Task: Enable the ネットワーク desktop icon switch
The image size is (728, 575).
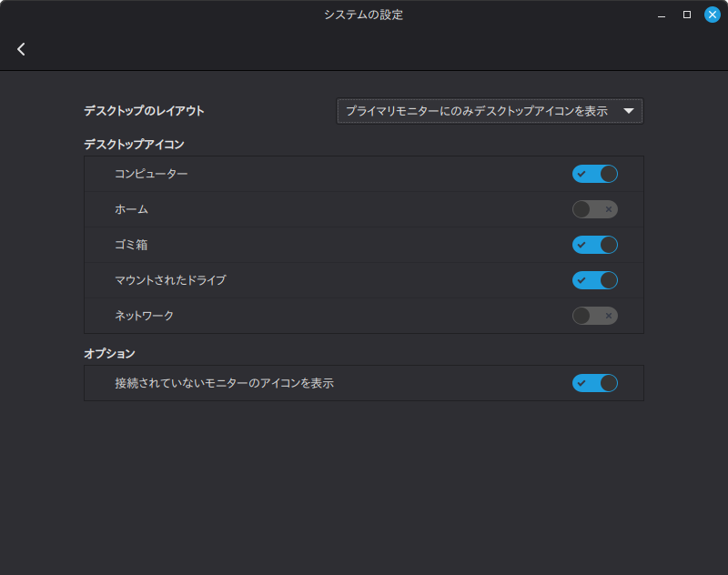Action: (x=595, y=316)
